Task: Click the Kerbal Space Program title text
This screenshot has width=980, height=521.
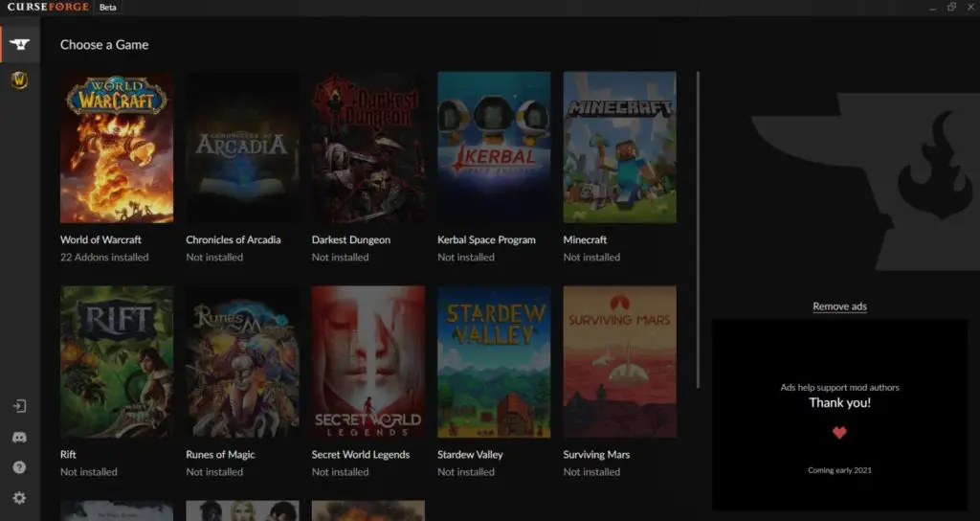Action: [486, 239]
